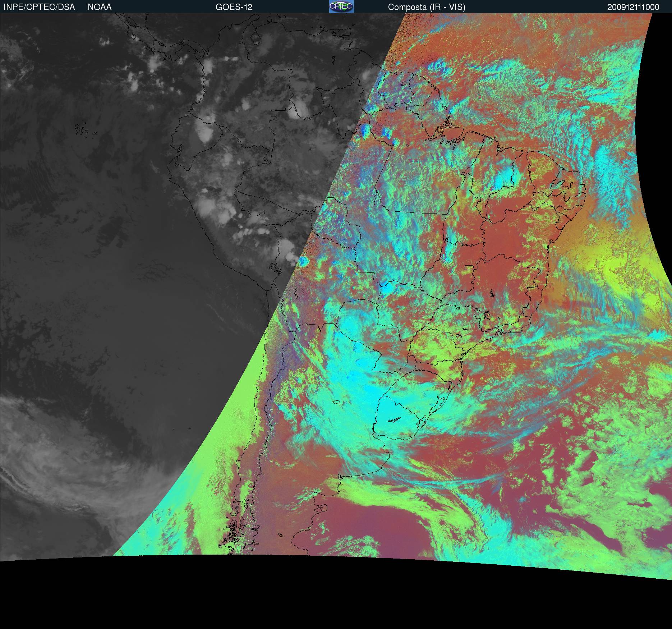Click the easternmost tip of northeast Brazil
Viewport: 672px width, 629px height.
pos(585,189)
